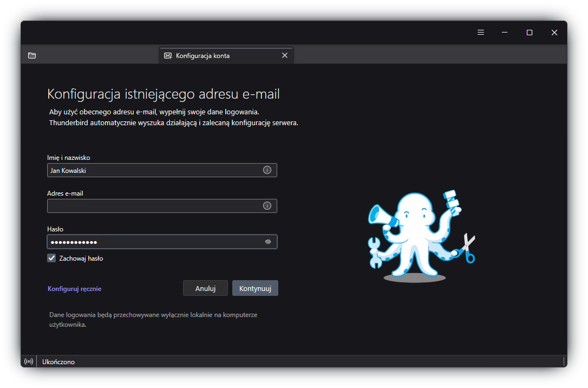The width and height of the screenshot is (588, 388).
Task: Open manual configuration via Konfiguruj ręcznie
Action: tap(74, 288)
